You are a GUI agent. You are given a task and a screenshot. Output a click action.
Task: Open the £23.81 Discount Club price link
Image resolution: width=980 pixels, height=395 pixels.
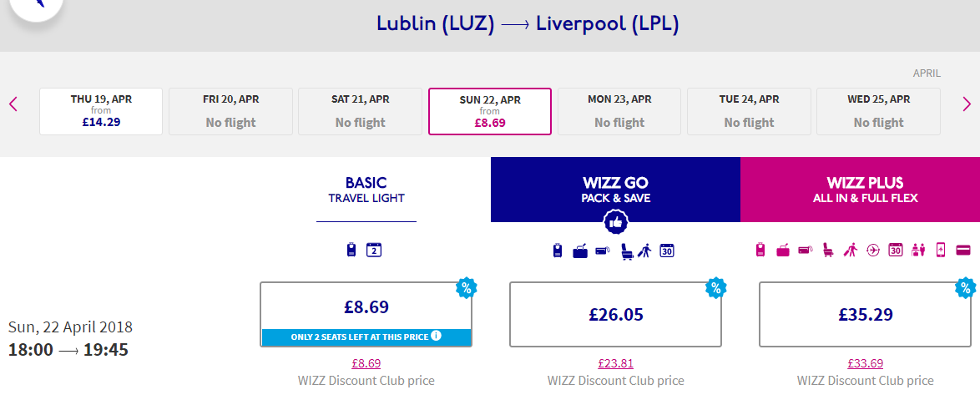(x=615, y=363)
